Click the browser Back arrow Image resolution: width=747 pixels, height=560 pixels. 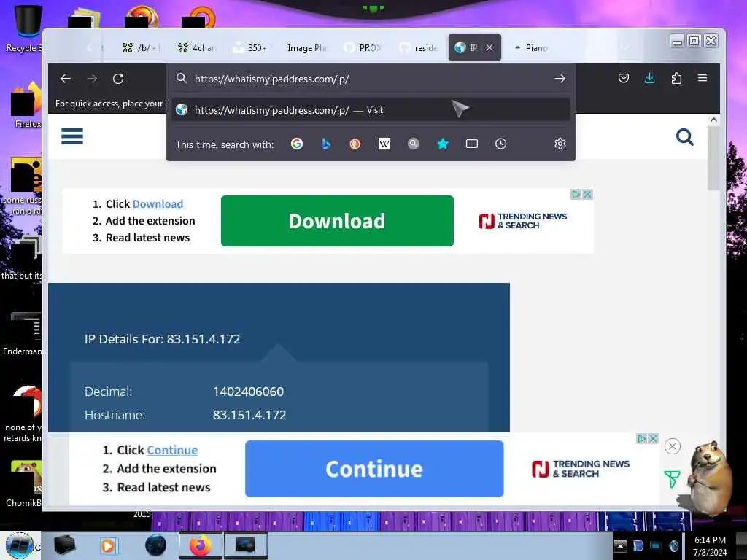(x=66, y=79)
